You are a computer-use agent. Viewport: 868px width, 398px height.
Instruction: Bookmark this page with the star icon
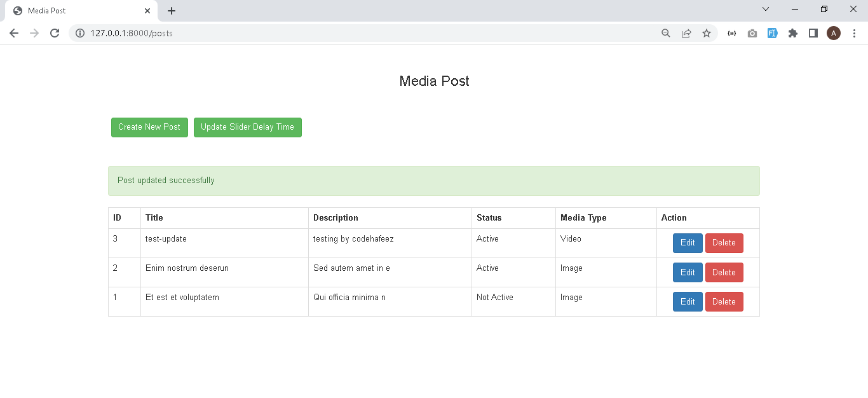click(x=707, y=33)
